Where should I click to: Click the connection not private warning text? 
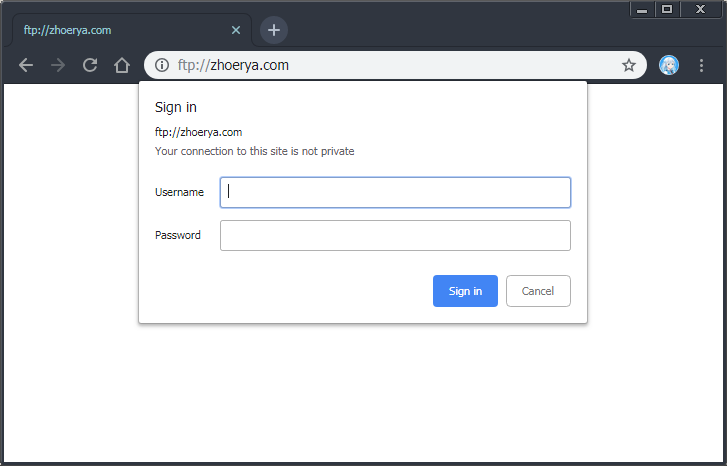pos(254,152)
